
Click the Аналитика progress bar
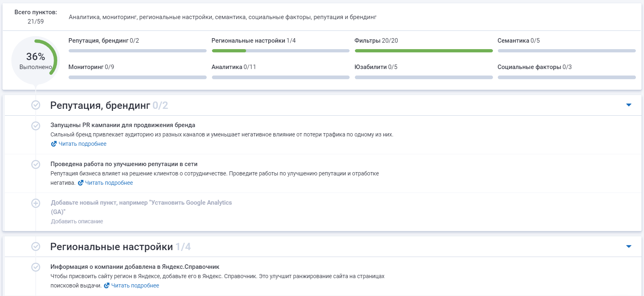[x=281, y=77]
